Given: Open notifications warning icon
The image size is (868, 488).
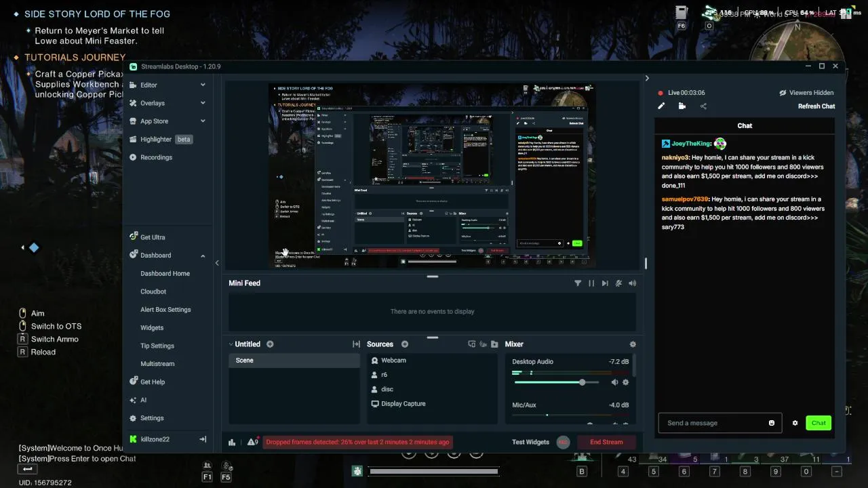Looking at the screenshot, I should (x=252, y=442).
